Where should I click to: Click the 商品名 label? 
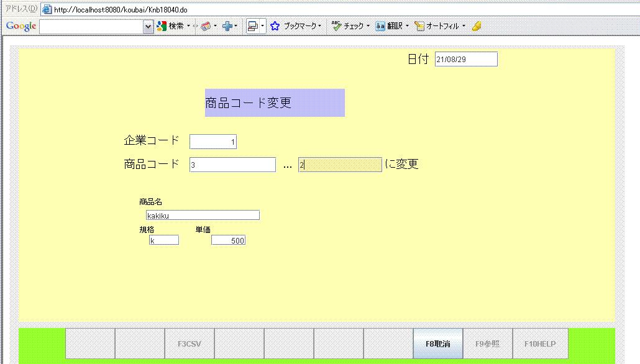point(150,202)
